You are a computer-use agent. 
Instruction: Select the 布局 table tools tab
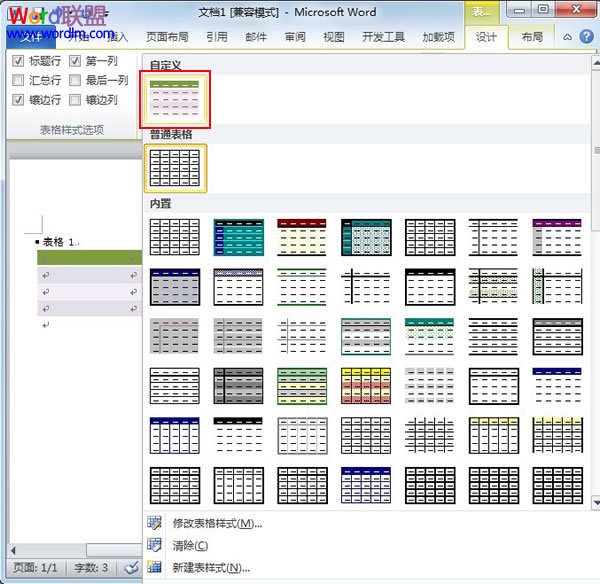click(532, 37)
